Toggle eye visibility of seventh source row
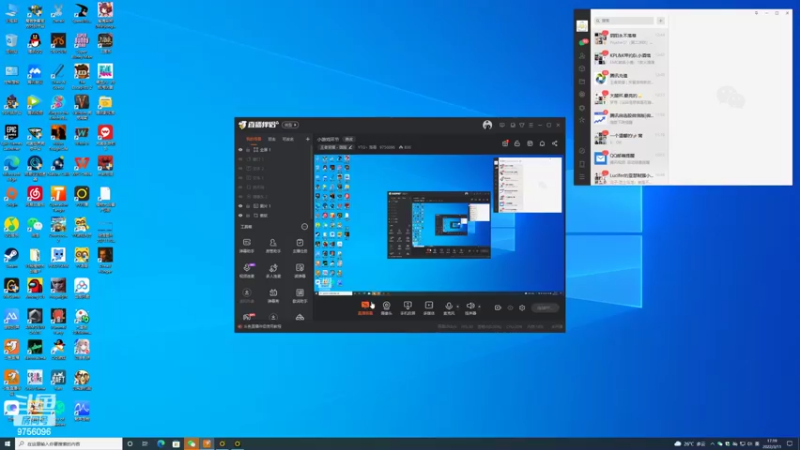The image size is (800, 450). coord(240,206)
